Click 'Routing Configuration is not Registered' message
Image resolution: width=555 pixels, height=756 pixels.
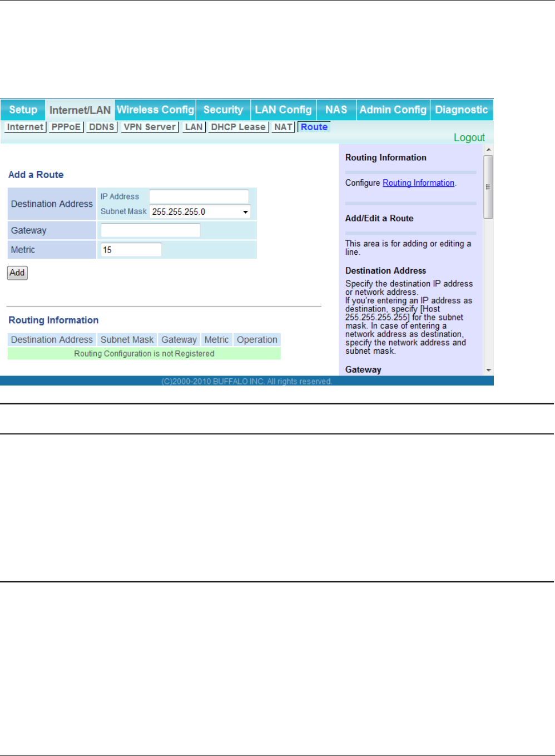[x=144, y=353]
